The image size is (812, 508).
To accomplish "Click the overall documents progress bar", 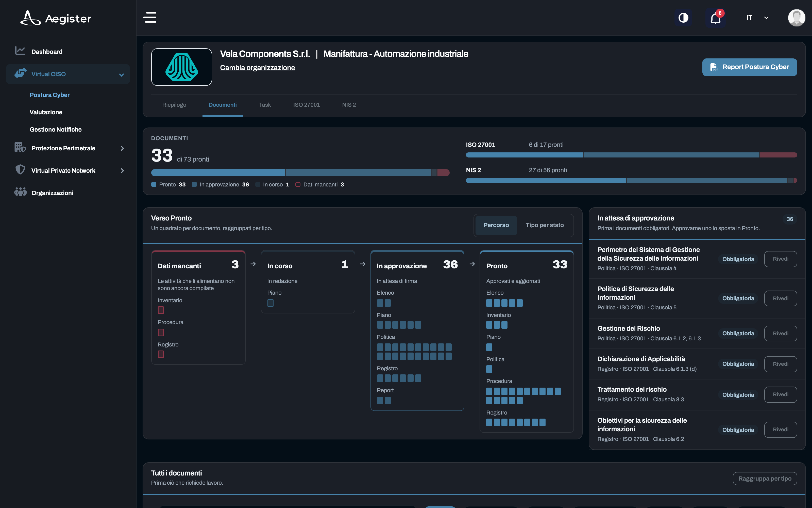I will pyautogui.click(x=300, y=173).
